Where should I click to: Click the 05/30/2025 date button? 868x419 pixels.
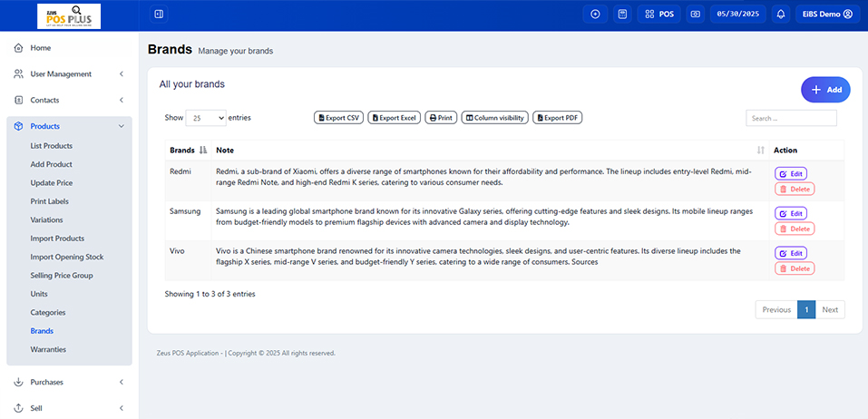(x=738, y=15)
